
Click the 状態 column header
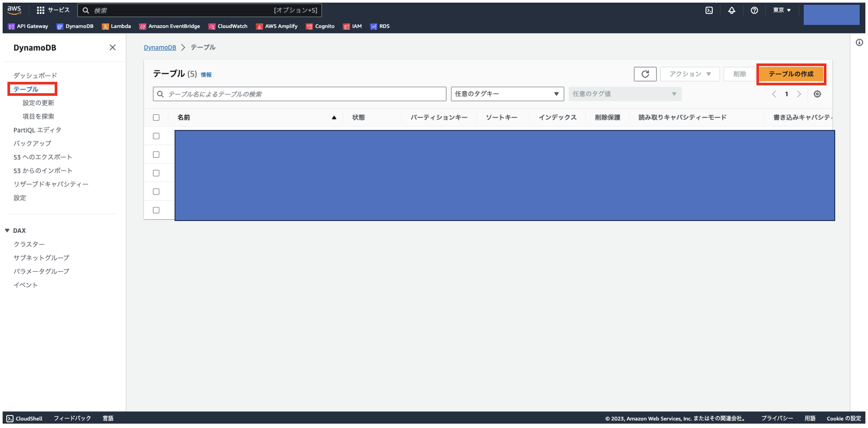pyautogui.click(x=358, y=117)
